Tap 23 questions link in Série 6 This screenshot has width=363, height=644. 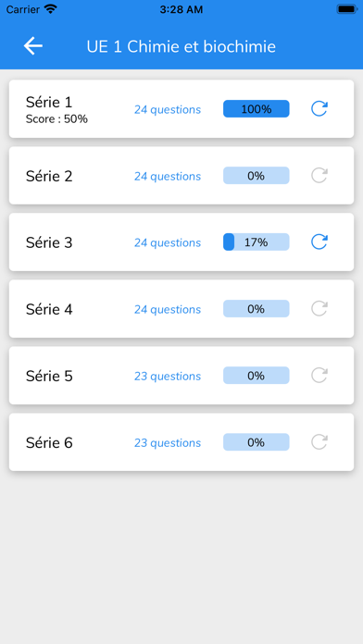(168, 442)
